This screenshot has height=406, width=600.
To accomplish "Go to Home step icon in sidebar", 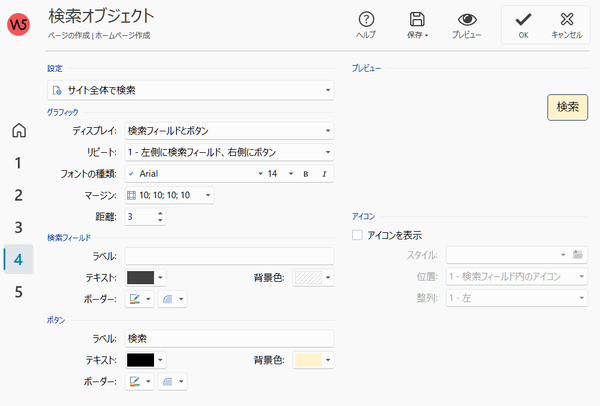I will coord(19,130).
